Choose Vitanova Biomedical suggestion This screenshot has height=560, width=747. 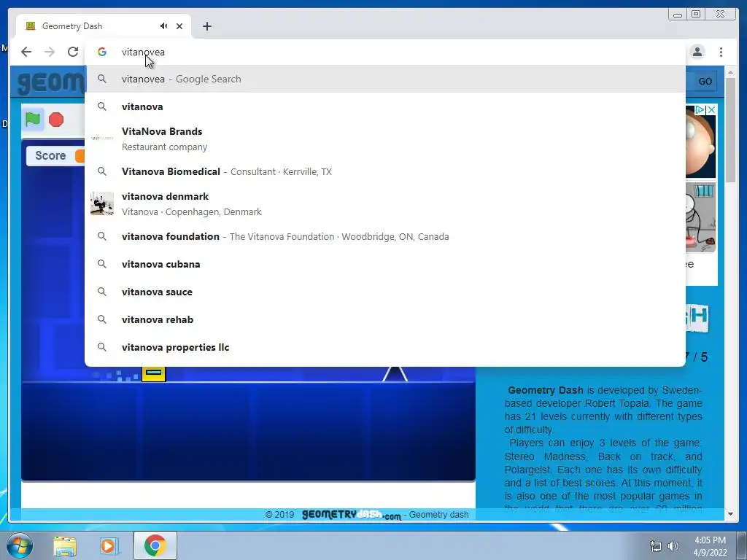click(x=385, y=171)
